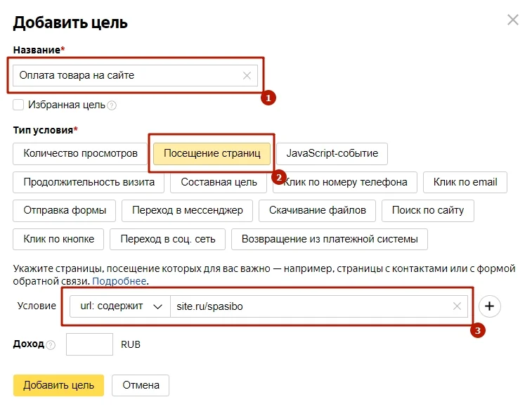Click the help icon next to Доход
The image size is (532, 409).
pyautogui.click(x=51, y=345)
